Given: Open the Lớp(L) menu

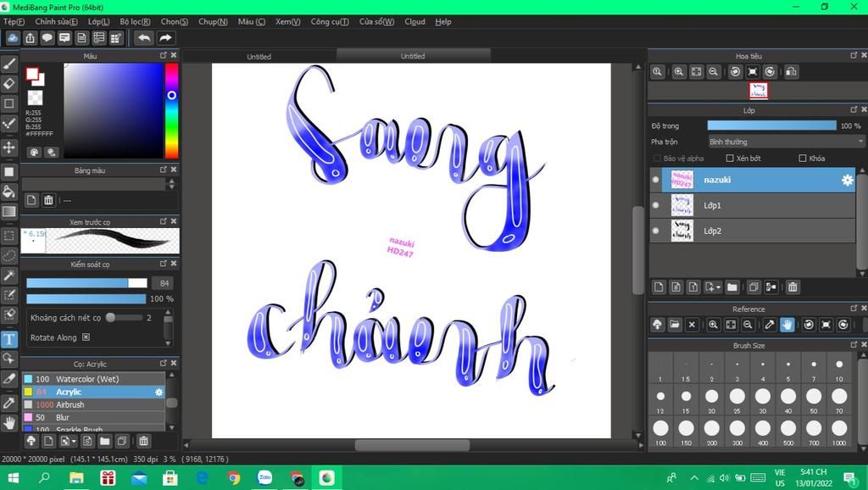Looking at the screenshot, I should coord(98,21).
